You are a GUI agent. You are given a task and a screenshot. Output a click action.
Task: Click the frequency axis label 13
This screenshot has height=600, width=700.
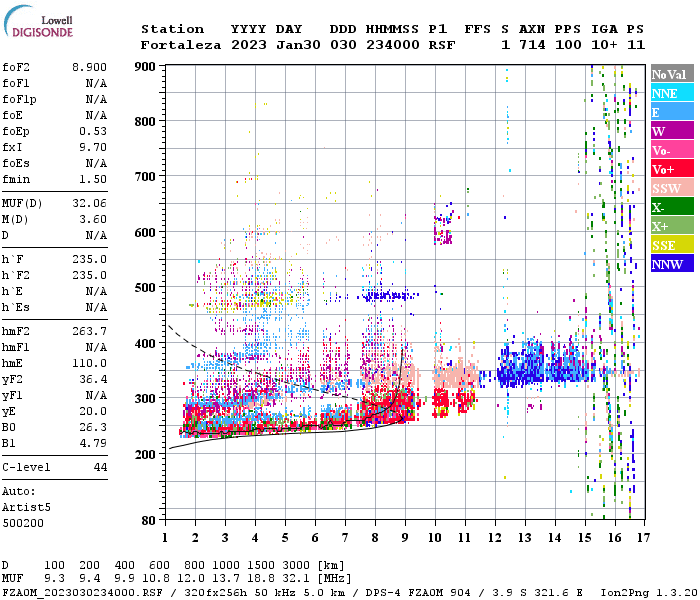coord(525,538)
